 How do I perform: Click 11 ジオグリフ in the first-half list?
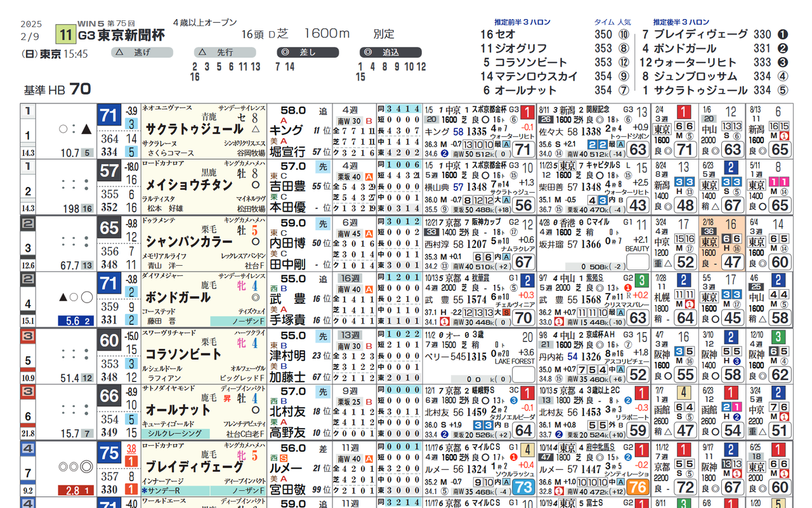[x=513, y=49]
